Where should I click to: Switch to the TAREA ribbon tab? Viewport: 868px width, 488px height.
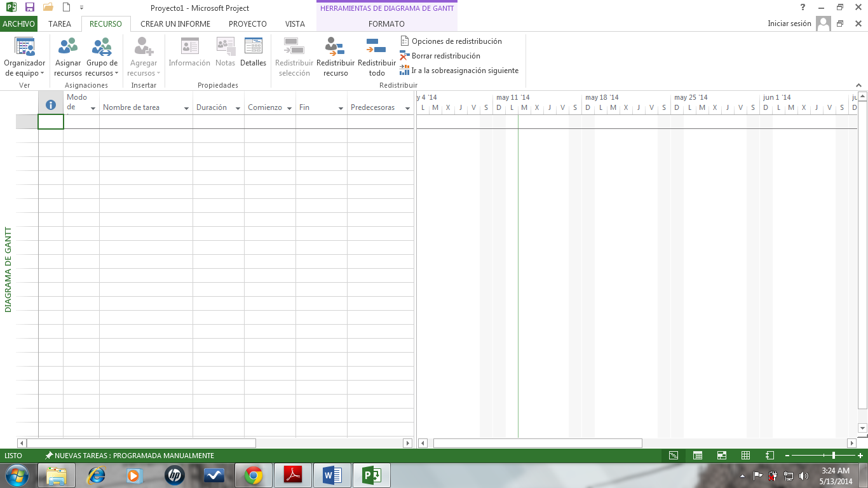click(x=60, y=24)
